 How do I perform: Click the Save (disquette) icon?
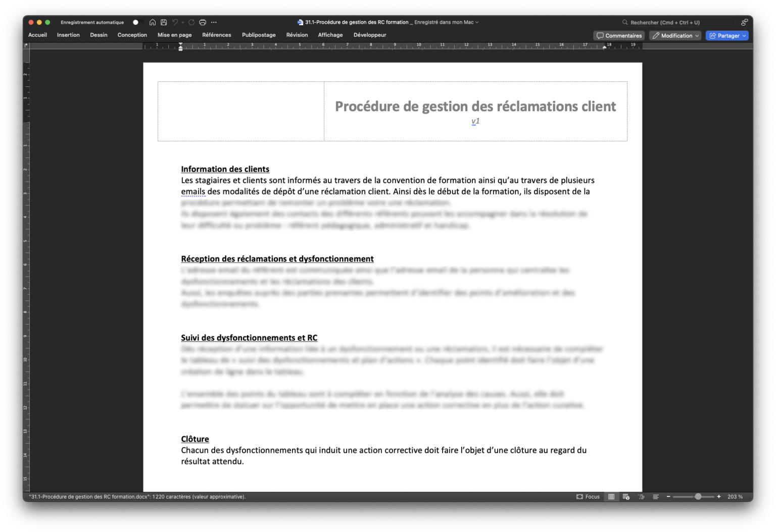[163, 22]
